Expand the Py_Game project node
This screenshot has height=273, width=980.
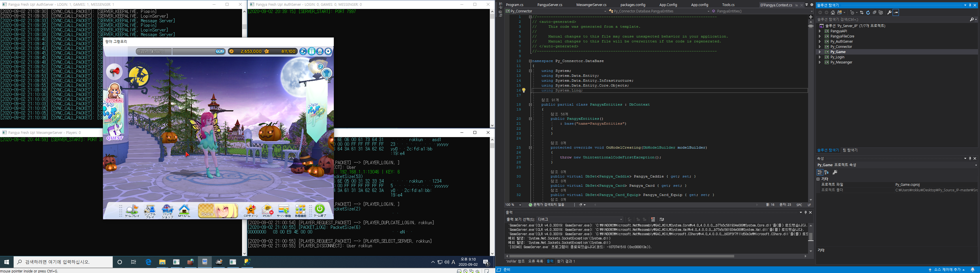point(820,52)
